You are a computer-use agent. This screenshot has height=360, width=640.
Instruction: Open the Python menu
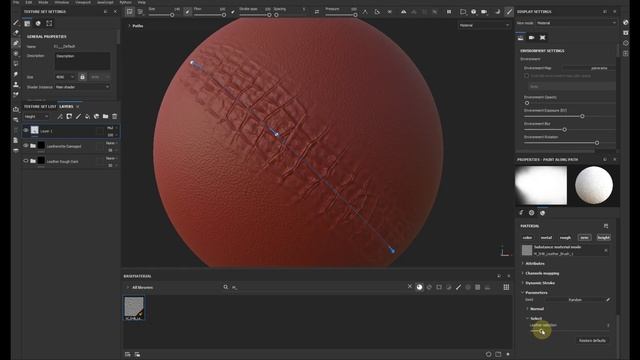(125, 2)
